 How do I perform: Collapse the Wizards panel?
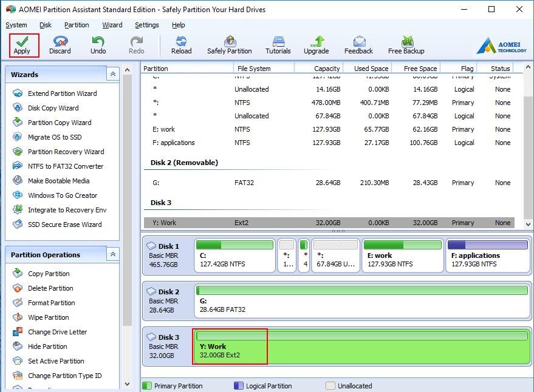tap(113, 74)
